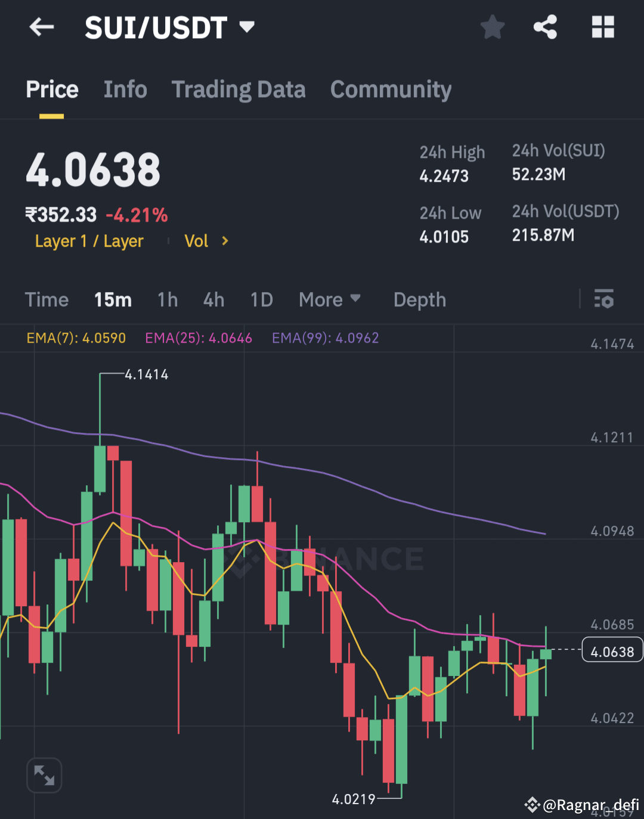Screen dimensions: 644x819
Task: Tap the back arrow to exit the chart
Action: tap(41, 26)
